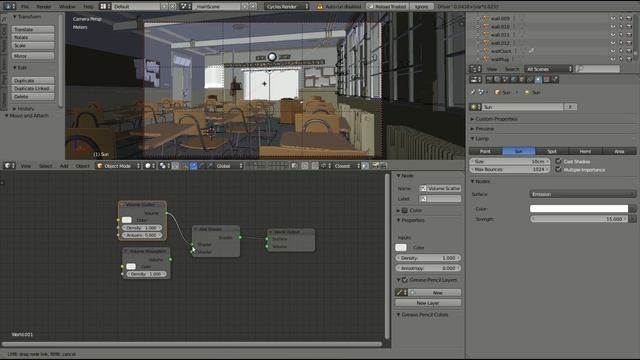Open the Surface Emission dropdown

click(582, 194)
